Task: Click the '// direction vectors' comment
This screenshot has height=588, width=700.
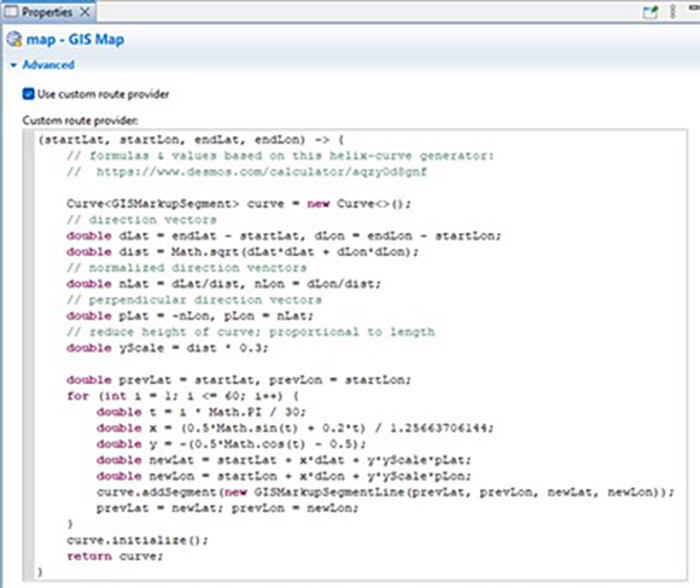Action: (142, 220)
